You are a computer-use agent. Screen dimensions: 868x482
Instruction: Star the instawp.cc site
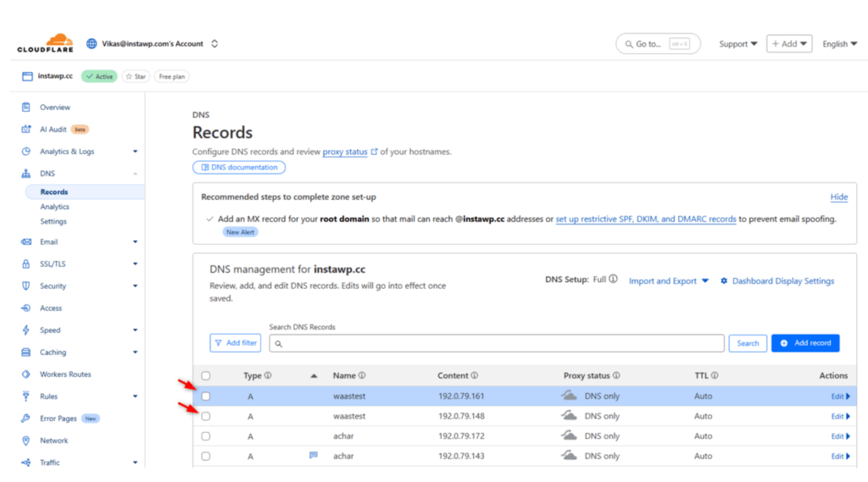[136, 76]
